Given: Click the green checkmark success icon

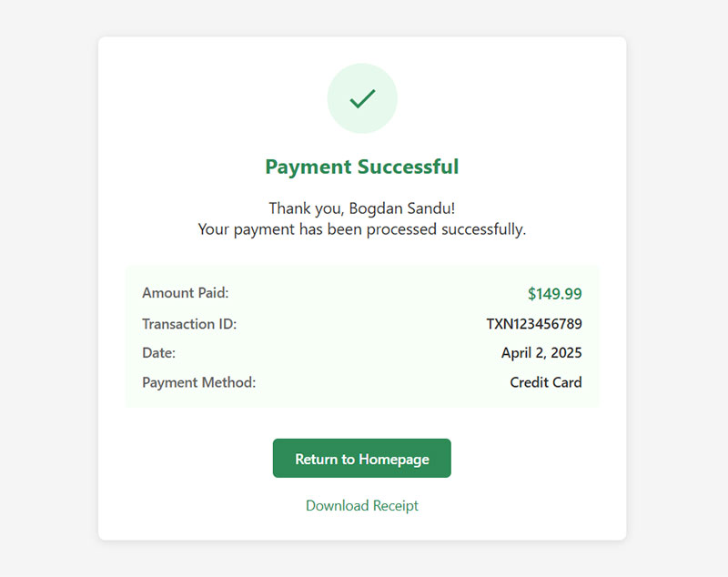Looking at the screenshot, I should [x=362, y=98].
